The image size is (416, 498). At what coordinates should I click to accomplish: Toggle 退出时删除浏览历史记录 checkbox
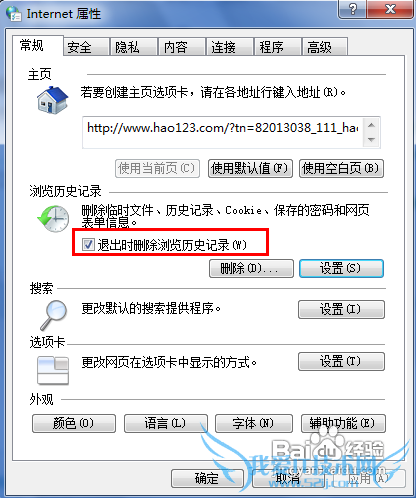click(88, 245)
